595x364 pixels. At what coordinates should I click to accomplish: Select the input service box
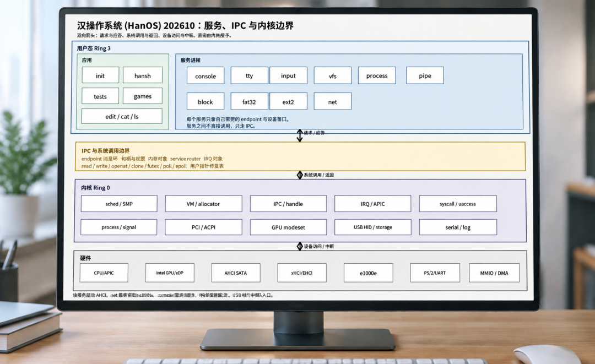pyautogui.click(x=288, y=75)
